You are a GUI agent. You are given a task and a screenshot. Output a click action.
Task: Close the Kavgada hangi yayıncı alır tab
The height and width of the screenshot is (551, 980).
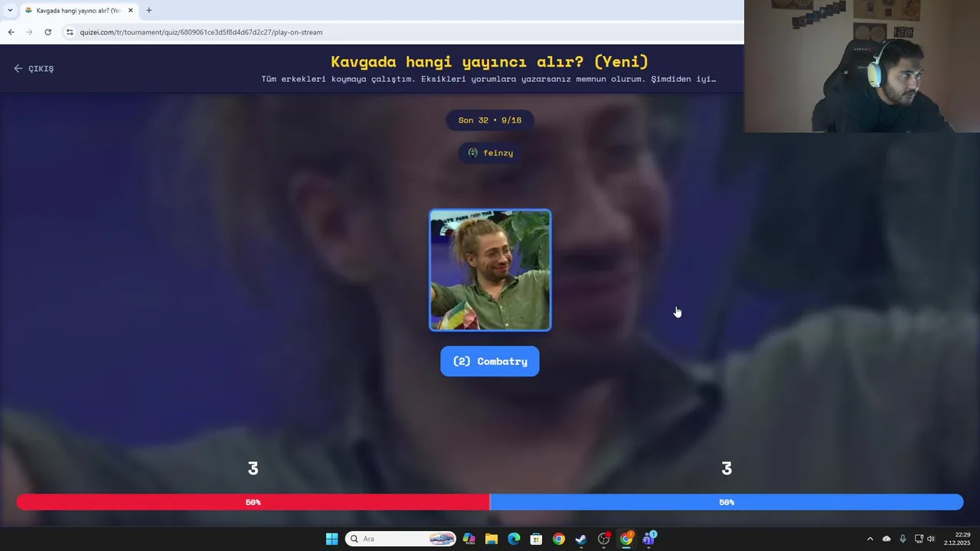tap(131, 11)
